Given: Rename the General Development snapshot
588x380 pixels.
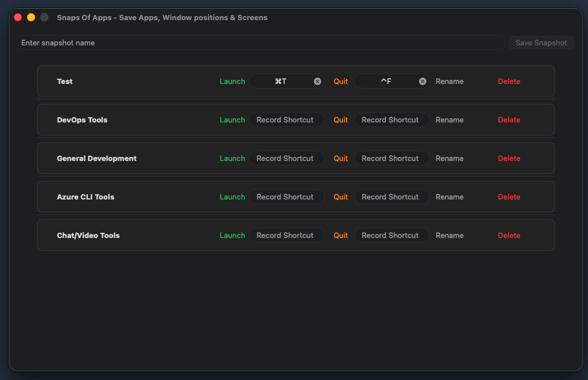Looking at the screenshot, I should tap(449, 158).
